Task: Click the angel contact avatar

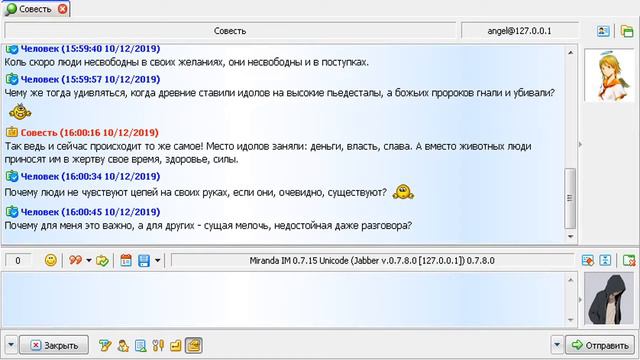Action: (x=609, y=76)
